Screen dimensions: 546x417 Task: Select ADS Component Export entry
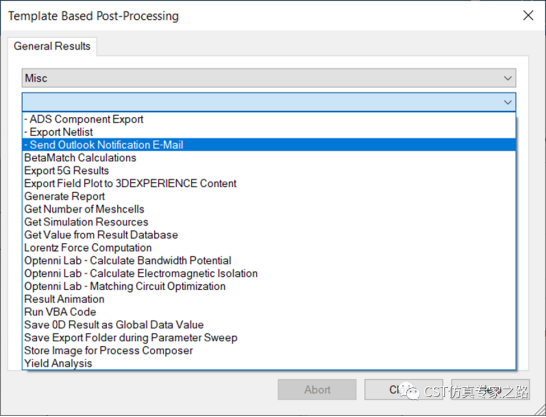[268, 119]
